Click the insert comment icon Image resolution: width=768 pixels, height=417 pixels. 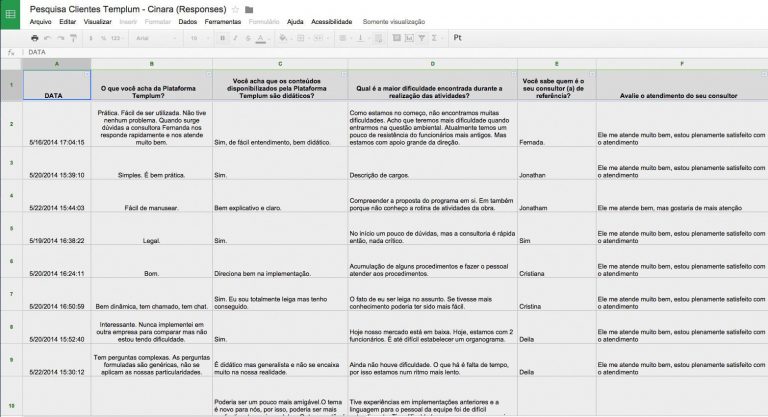pos(396,38)
